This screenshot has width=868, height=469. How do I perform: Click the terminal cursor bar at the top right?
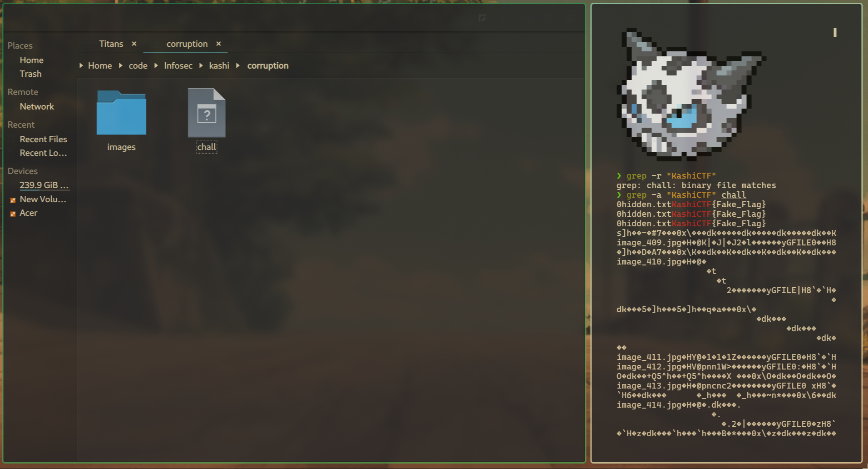click(835, 32)
